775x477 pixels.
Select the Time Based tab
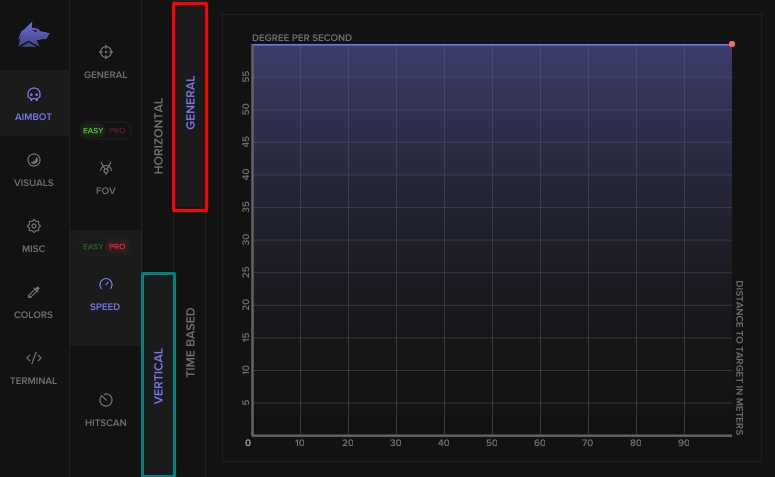[x=190, y=342]
